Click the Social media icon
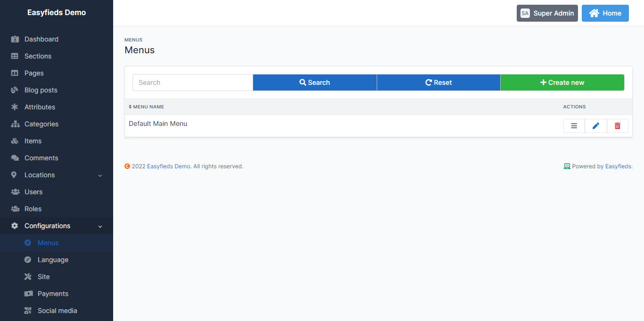Viewport: 644px width, 321px height. (x=28, y=311)
